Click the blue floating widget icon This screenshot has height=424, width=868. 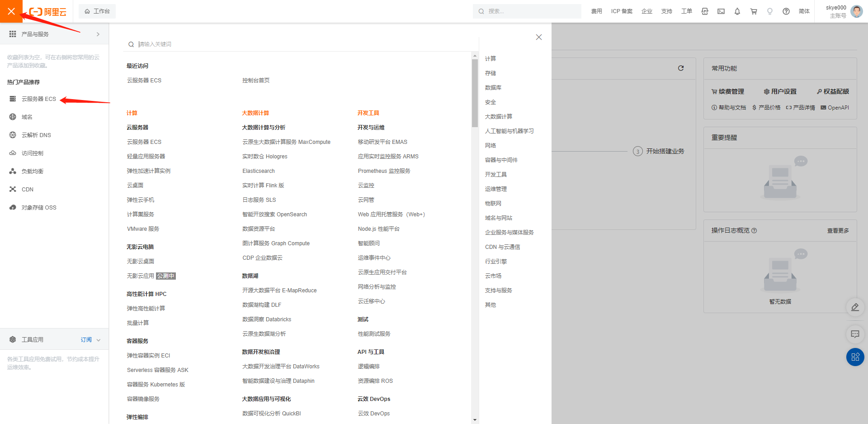(x=855, y=357)
